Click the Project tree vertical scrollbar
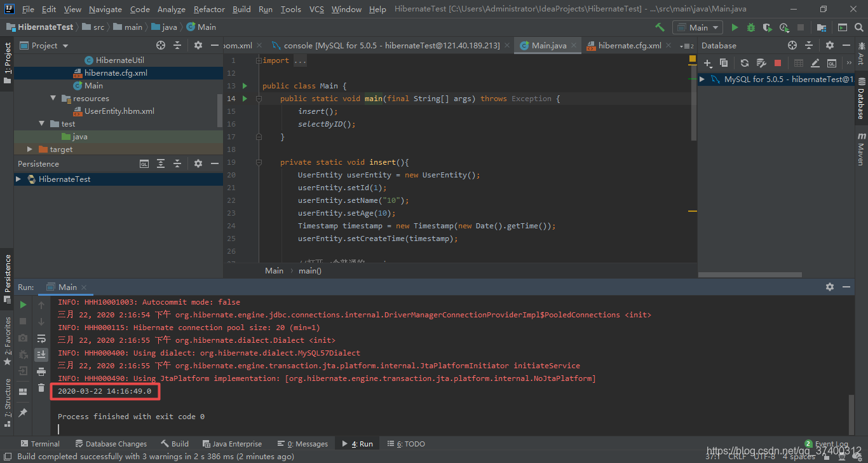 220,109
